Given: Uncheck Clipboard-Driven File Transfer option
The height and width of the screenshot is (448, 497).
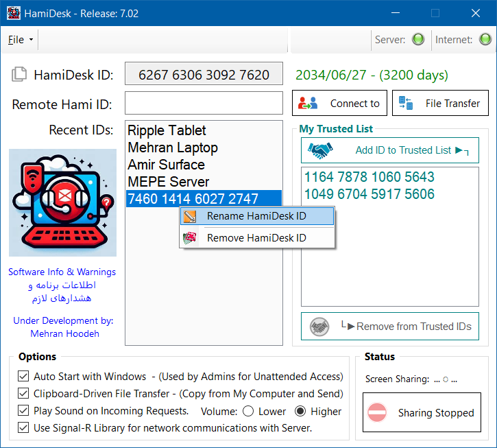Looking at the screenshot, I should click(23, 394).
